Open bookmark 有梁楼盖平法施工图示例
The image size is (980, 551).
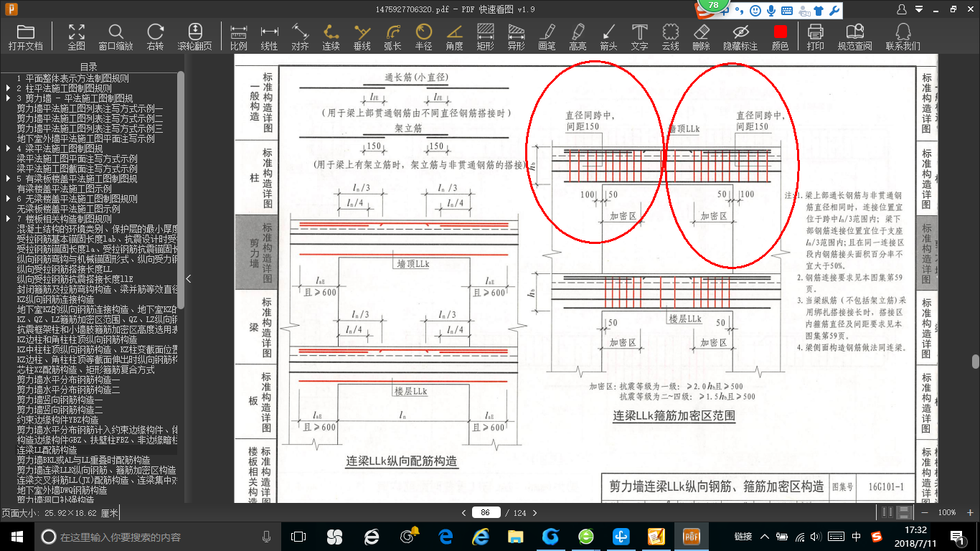click(x=64, y=189)
